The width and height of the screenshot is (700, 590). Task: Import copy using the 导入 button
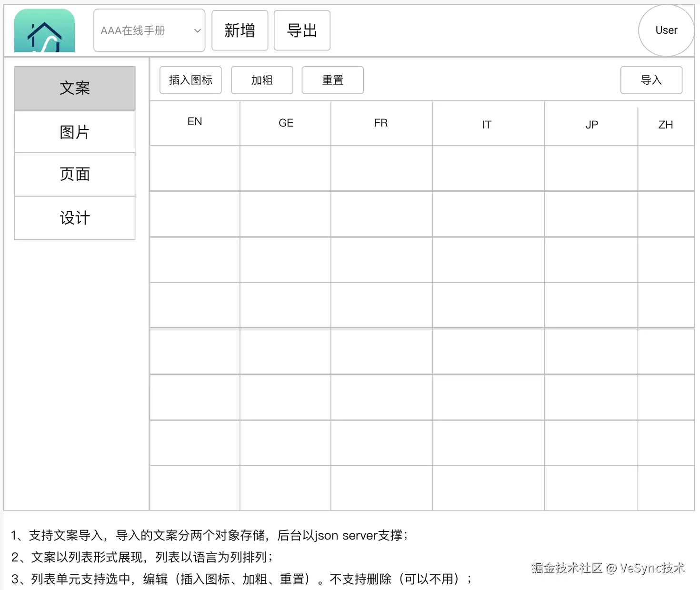pos(651,80)
